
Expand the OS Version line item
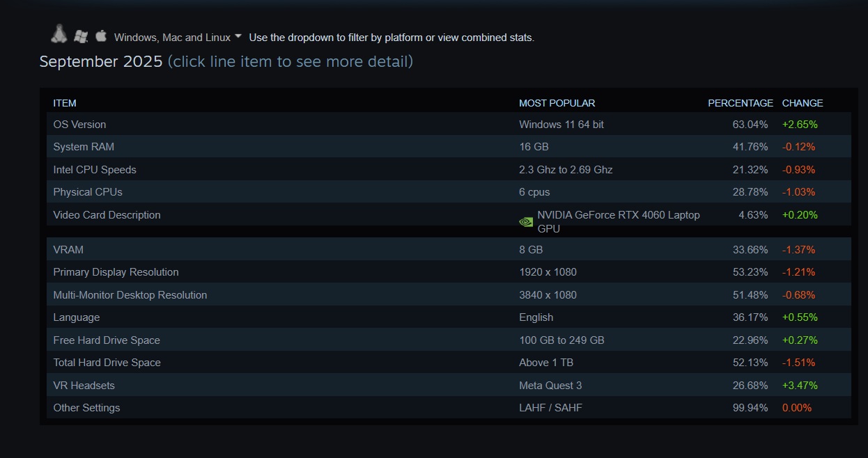(80, 125)
